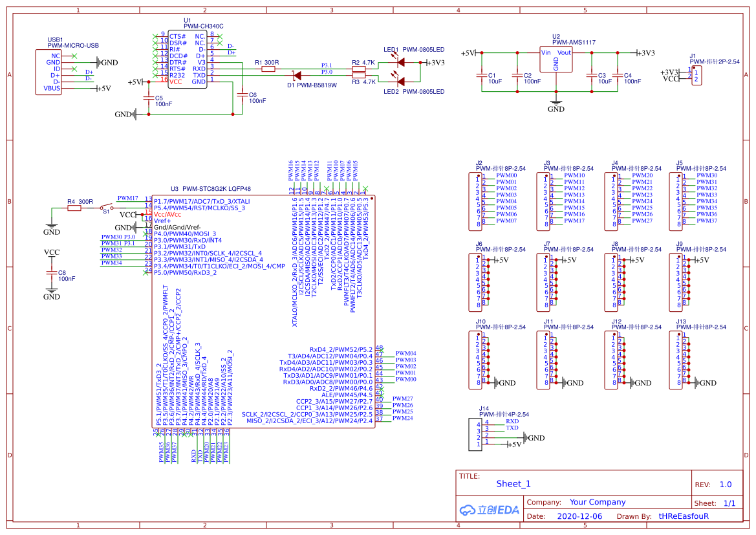Select the C5 100nF capacitor symbol
756x535 pixels.
pos(149,98)
